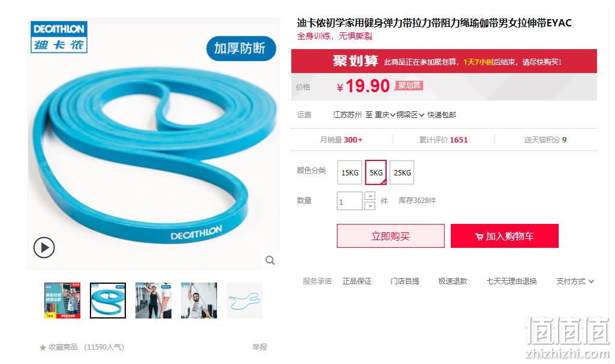Decrease quantity with the down arrow
Screen dimensions: 615x364
tap(370, 206)
